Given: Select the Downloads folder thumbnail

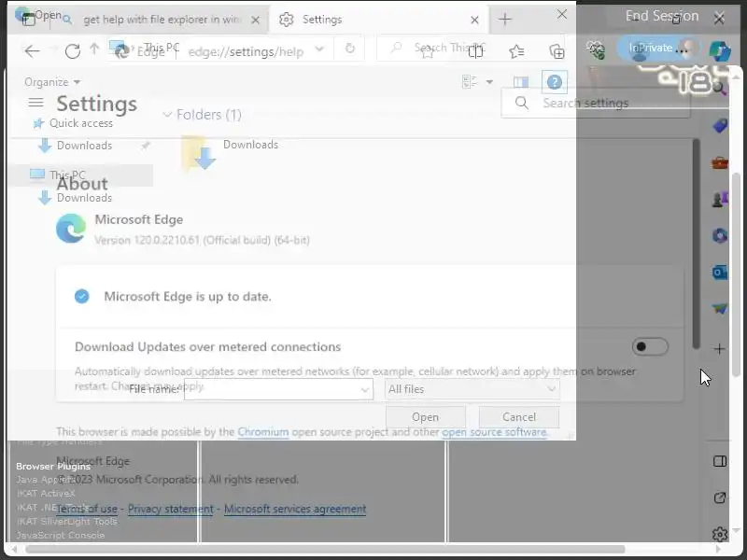Looking at the screenshot, I should [198, 153].
